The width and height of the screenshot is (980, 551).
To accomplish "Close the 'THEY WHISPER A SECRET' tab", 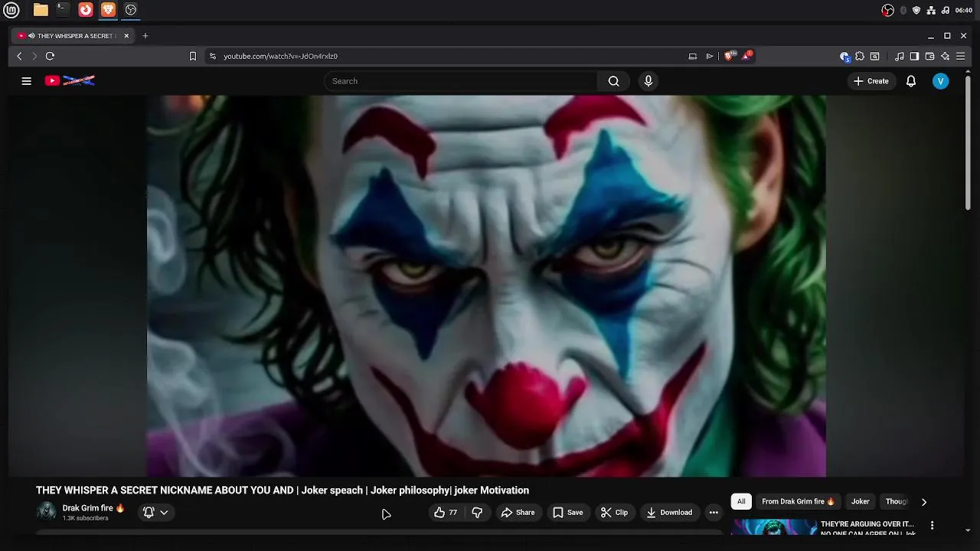I will [x=127, y=36].
